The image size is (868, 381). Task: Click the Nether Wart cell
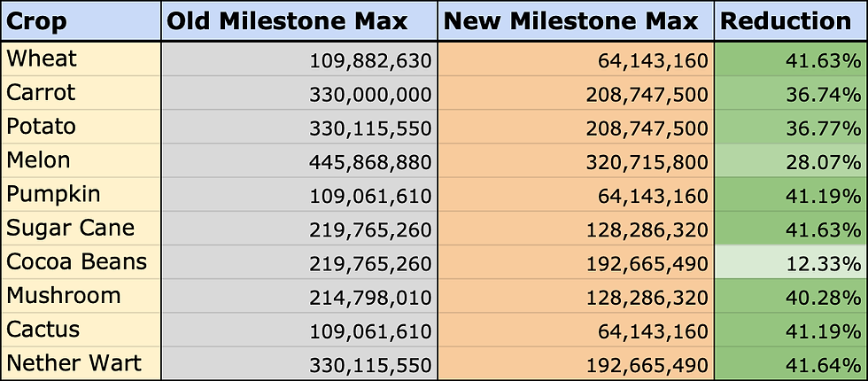[81, 363]
